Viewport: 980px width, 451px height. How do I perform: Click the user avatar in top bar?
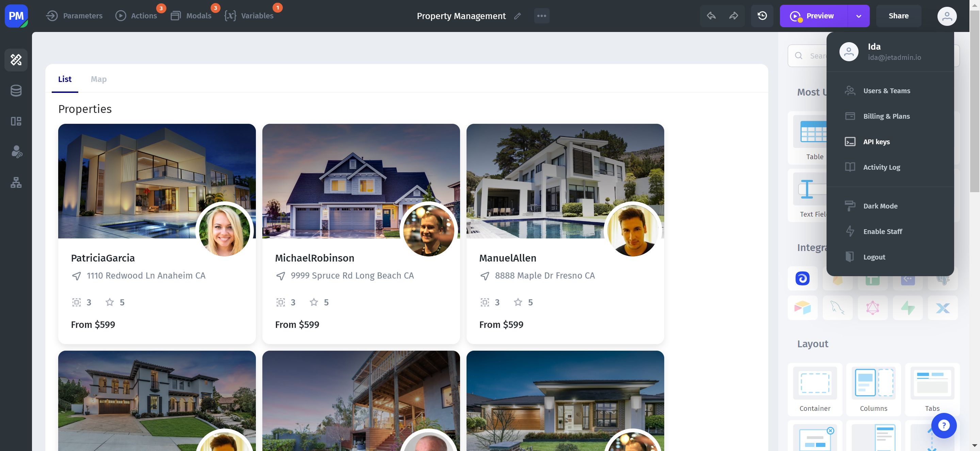(x=947, y=16)
